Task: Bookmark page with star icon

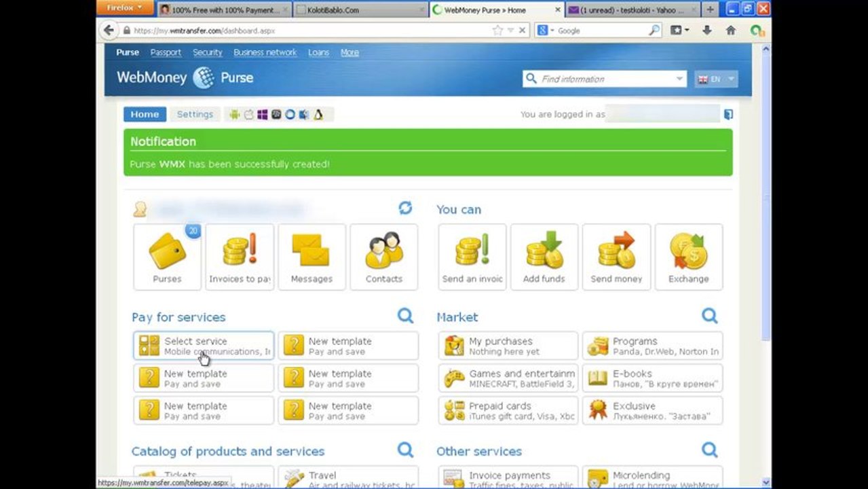Action: coord(497,31)
